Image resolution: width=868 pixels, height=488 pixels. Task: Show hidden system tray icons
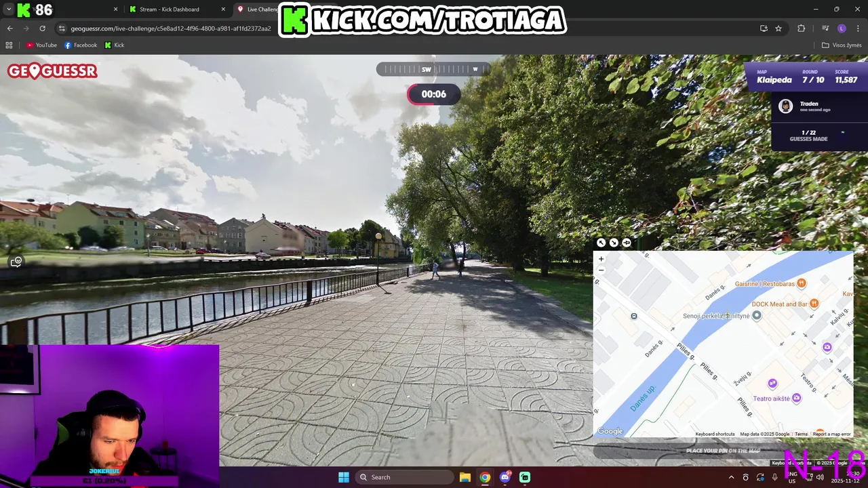[x=731, y=477]
